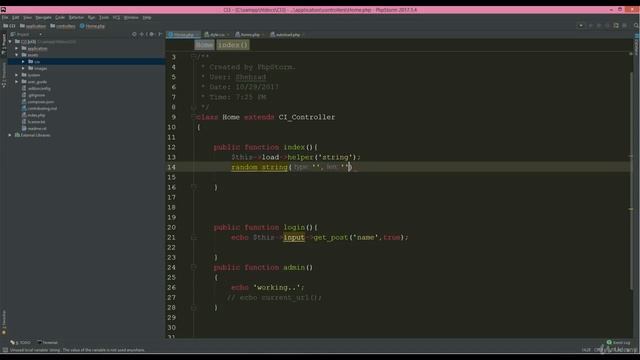Viewport: 640px width, 360px height.
Task: Open the Terminal tool window
Action: pyautogui.click(x=47, y=342)
